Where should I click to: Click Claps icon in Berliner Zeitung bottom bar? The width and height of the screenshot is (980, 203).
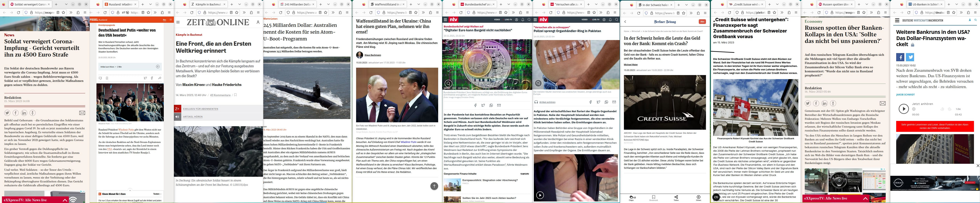click(x=631, y=197)
